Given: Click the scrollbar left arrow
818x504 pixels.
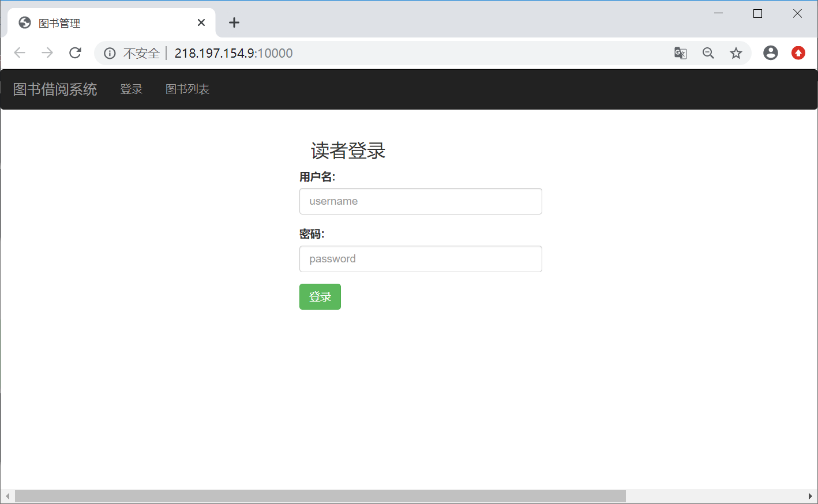Looking at the screenshot, I should click(7, 496).
